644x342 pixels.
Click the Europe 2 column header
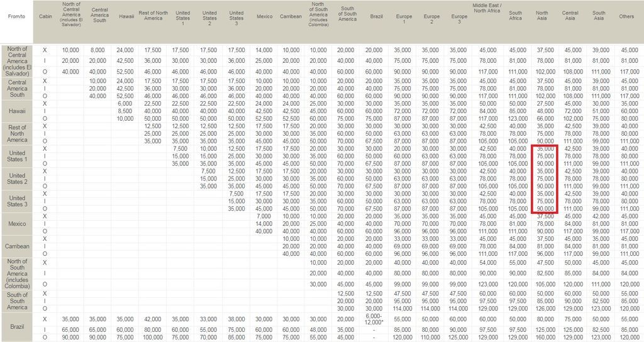point(431,19)
